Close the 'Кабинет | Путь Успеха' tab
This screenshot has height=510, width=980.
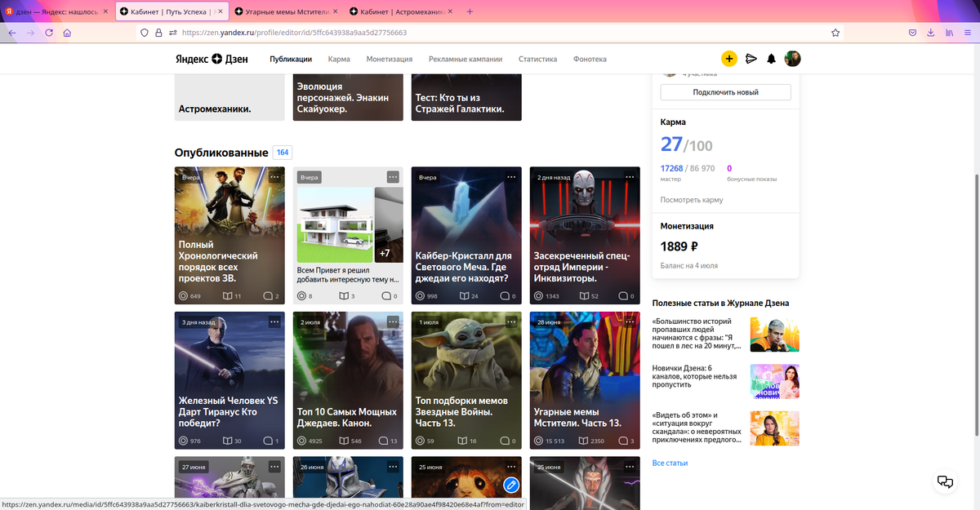[220, 11]
